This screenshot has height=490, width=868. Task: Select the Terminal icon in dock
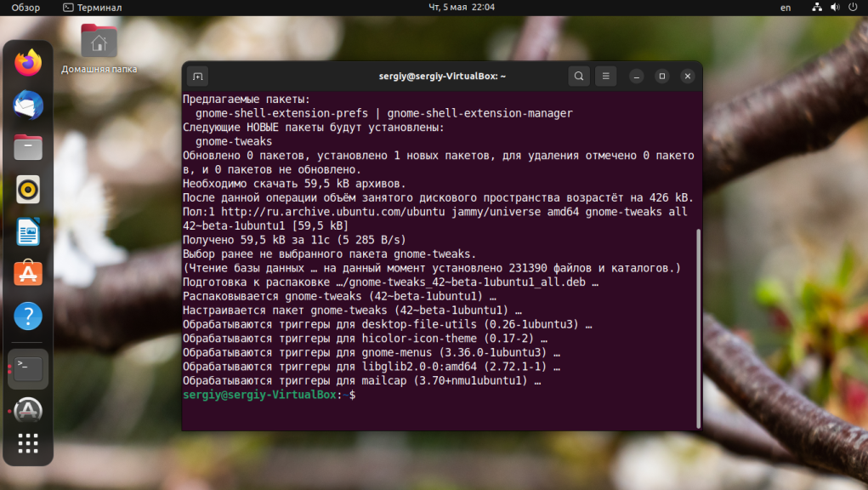28,368
